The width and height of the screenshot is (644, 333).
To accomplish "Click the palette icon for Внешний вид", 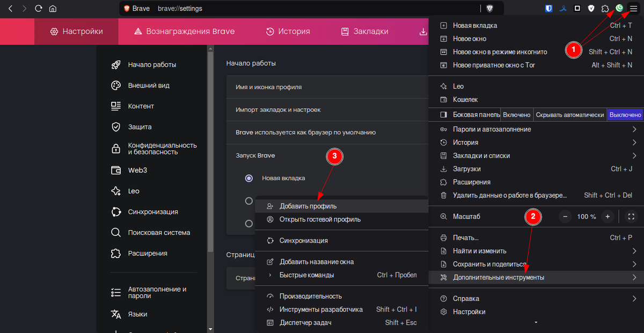I will click(x=115, y=85).
